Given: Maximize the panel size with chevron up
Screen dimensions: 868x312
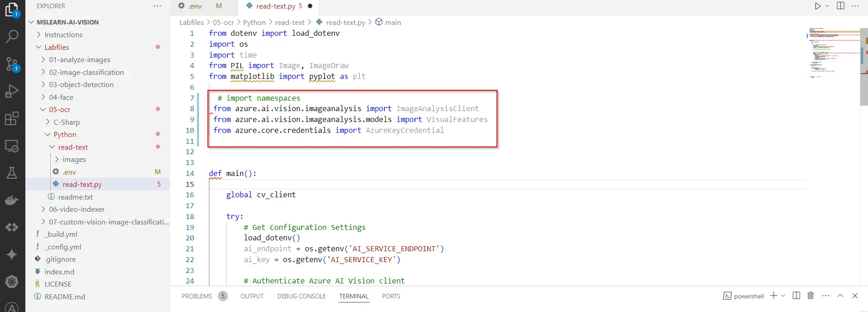Looking at the screenshot, I should pyautogui.click(x=840, y=296).
